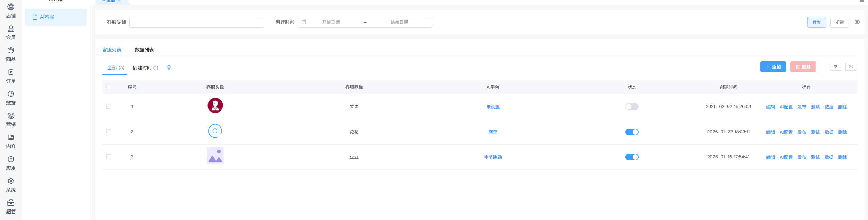Click AI配置 for the 花花 row
Screen dimensions: 868x220
pyautogui.click(x=786, y=132)
